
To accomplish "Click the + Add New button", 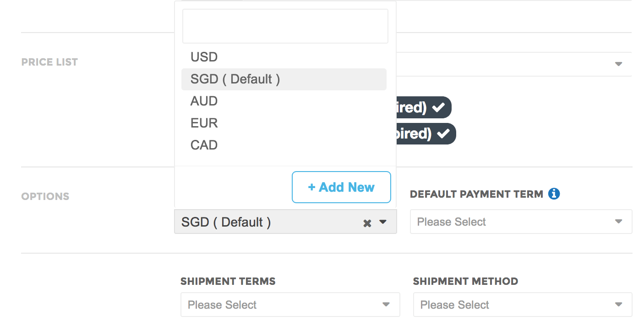I will [x=341, y=187].
